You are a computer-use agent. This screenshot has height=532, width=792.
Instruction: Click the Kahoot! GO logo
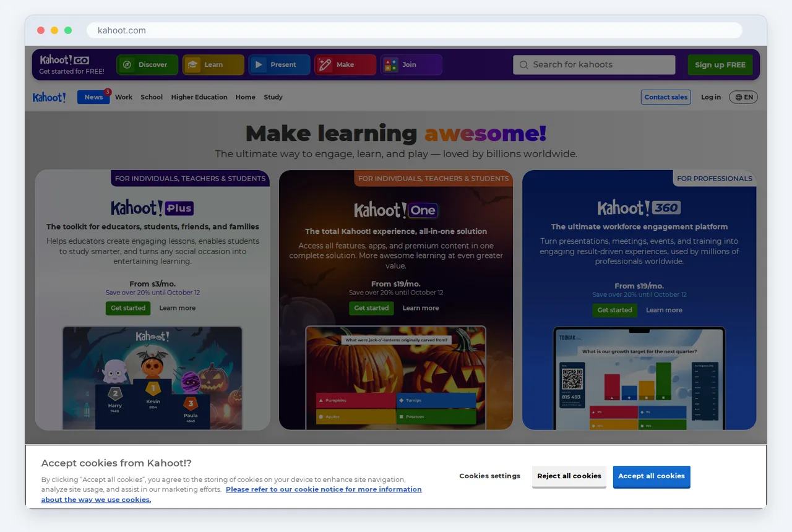pos(65,60)
